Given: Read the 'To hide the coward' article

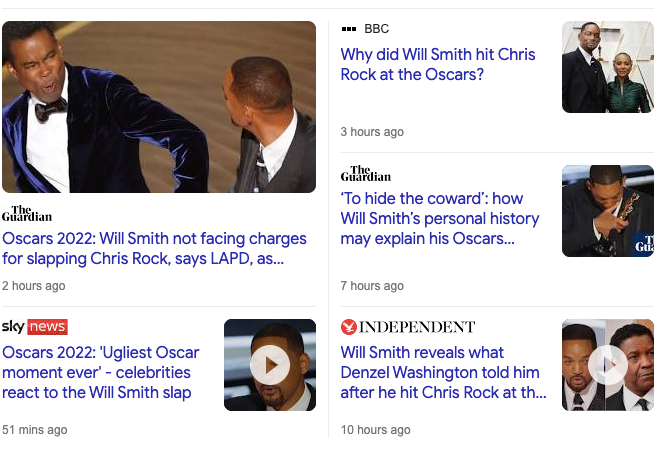Looking at the screenshot, I should (440, 218).
